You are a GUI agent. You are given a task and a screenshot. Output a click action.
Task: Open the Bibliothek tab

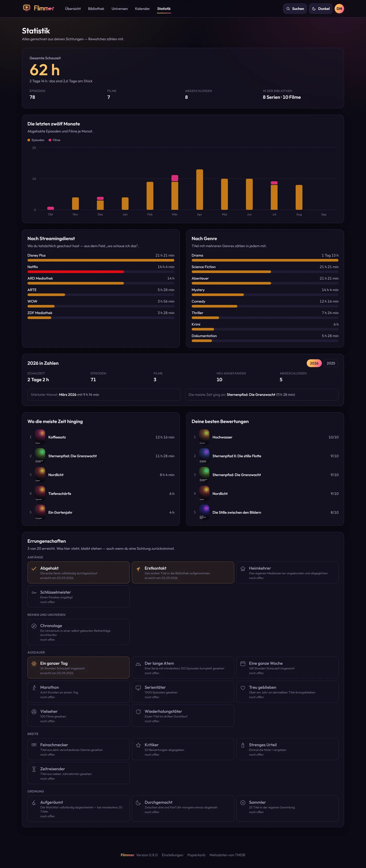coord(96,9)
